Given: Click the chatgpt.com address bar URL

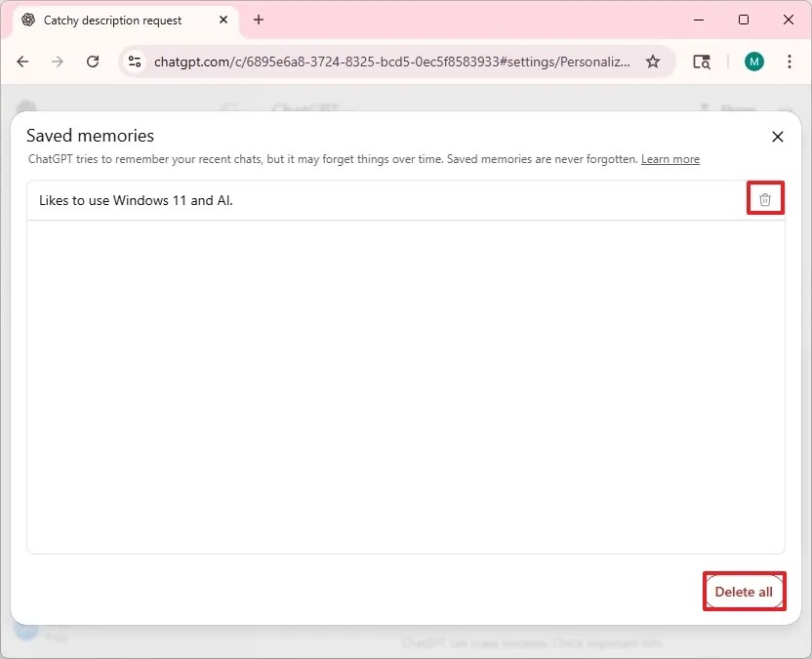Looking at the screenshot, I should 392,62.
